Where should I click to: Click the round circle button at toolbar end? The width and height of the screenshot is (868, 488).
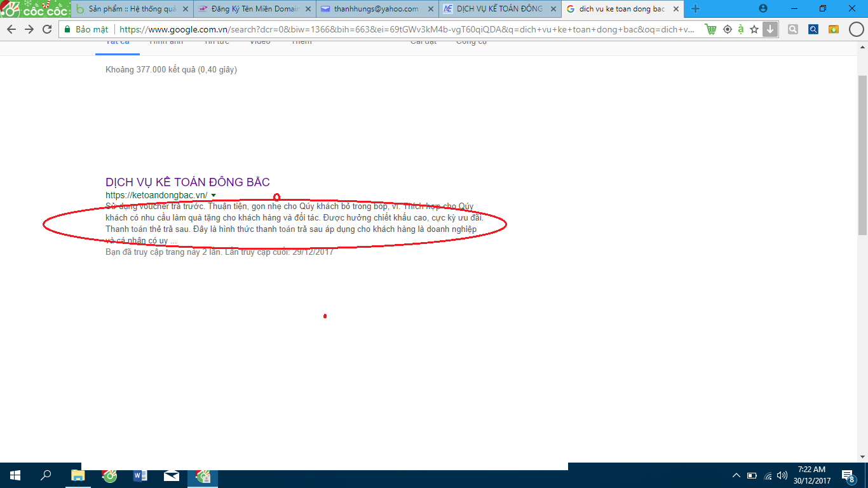(x=857, y=29)
